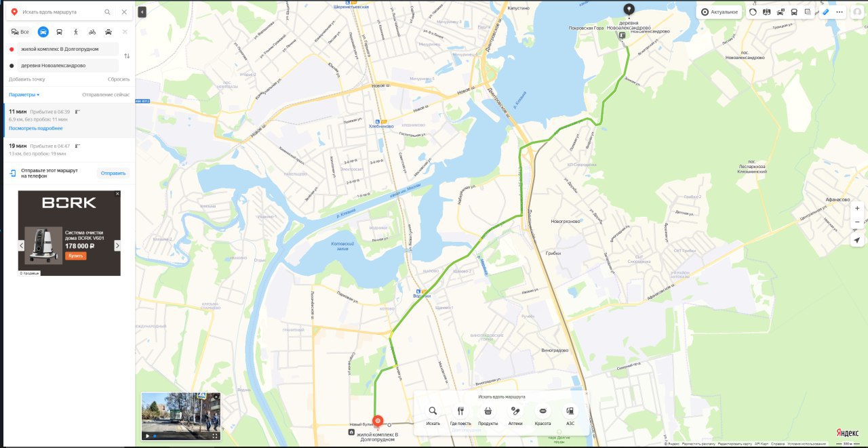Screen dimensions: 868x448
Task: Select the bus transit route mode
Action: 60,32
